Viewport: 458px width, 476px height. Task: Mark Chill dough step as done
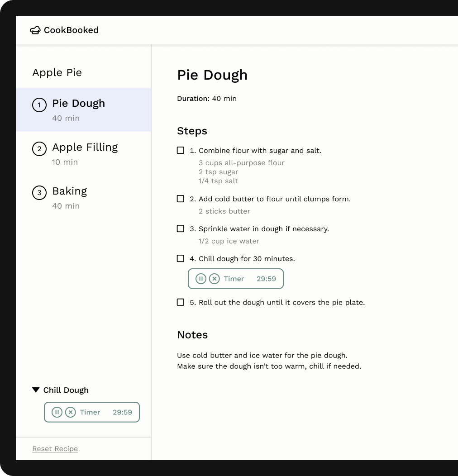coord(181,258)
